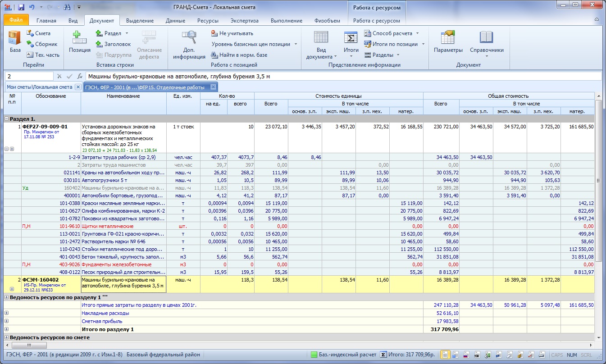Toggle Не учитывать for the position
The image size is (606, 364).
tap(232, 33)
